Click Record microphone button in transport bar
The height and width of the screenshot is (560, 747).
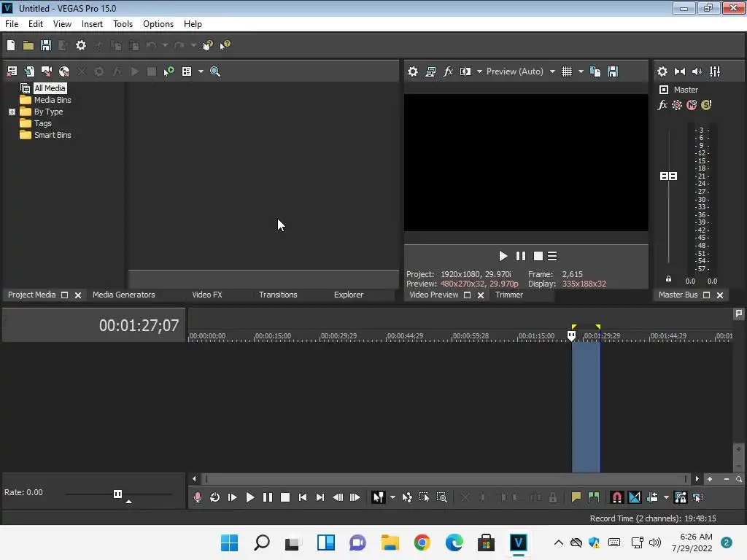click(x=197, y=497)
